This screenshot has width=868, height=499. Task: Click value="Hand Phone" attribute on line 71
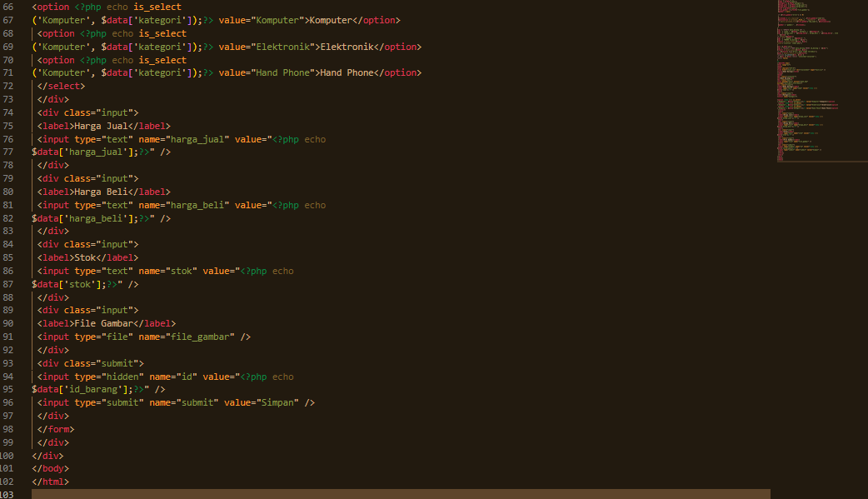coord(267,73)
